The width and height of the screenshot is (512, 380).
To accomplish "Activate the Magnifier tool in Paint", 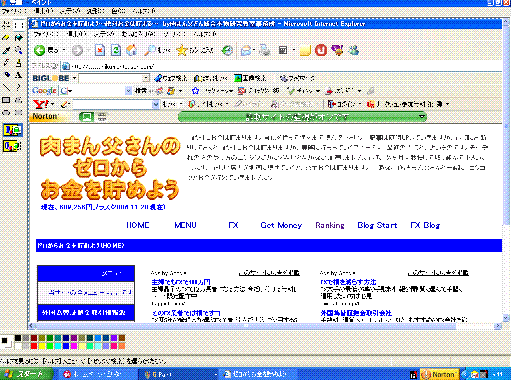I will [x=19, y=50].
